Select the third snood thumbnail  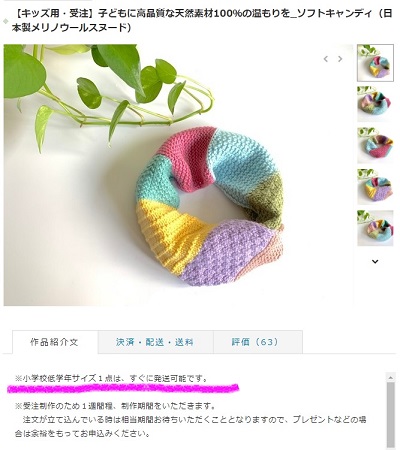point(375,145)
